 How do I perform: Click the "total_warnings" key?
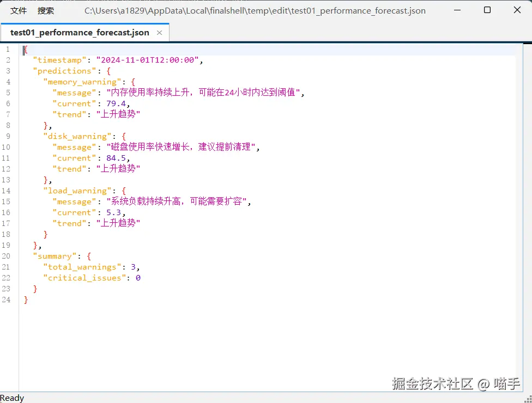pyautogui.click(x=82, y=267)
